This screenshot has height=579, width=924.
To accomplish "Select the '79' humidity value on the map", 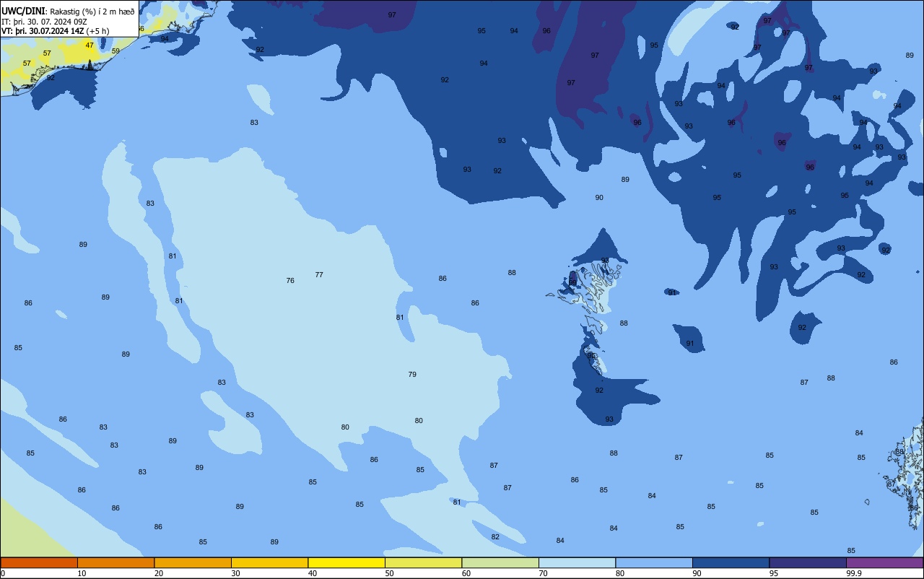I will pyautogui.click(x=412, y=375).
